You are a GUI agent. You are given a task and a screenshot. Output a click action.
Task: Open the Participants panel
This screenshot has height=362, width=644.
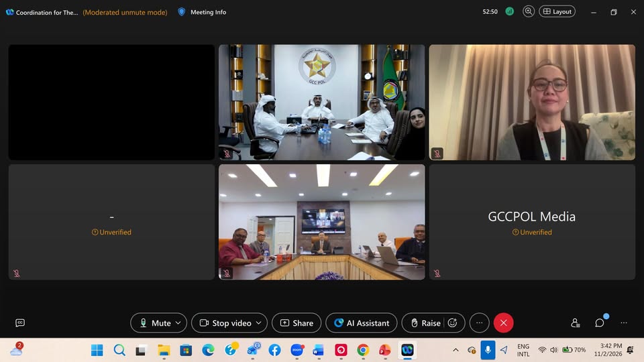[575, 322]
